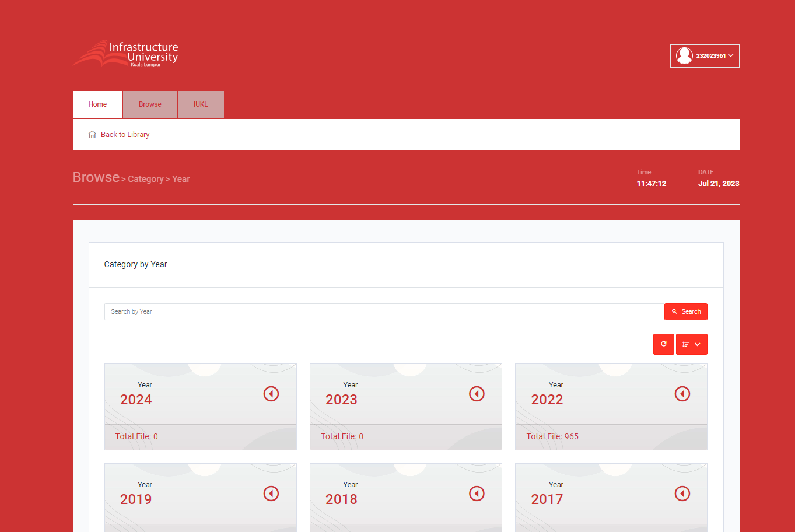Image resolution: width=795 pixels, height=532 pixels.
Task: Click the red Search button
Action: pos(686,311)
